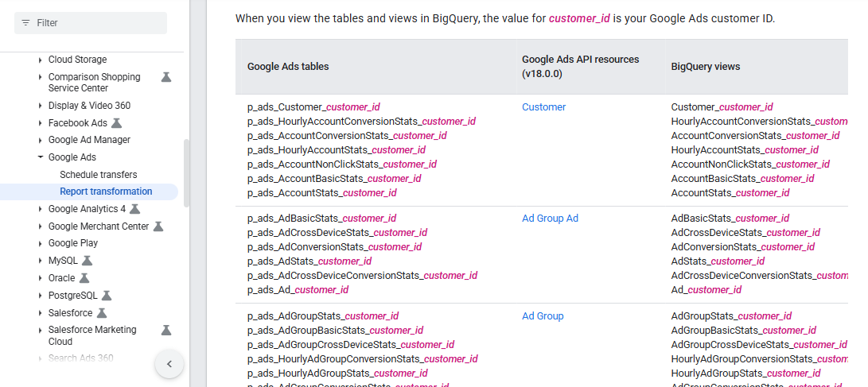Click the filter icon in search box
Screen dimensions: 868x387
(x=25, y=23)
